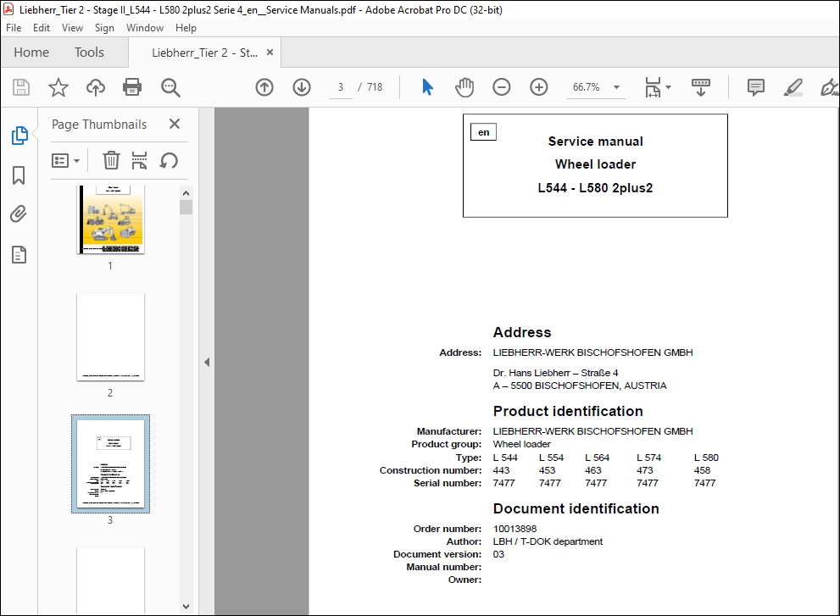Screen dimensions: 840x616
Task: Click the type 'L 574' value
Action: pos(648,458)
